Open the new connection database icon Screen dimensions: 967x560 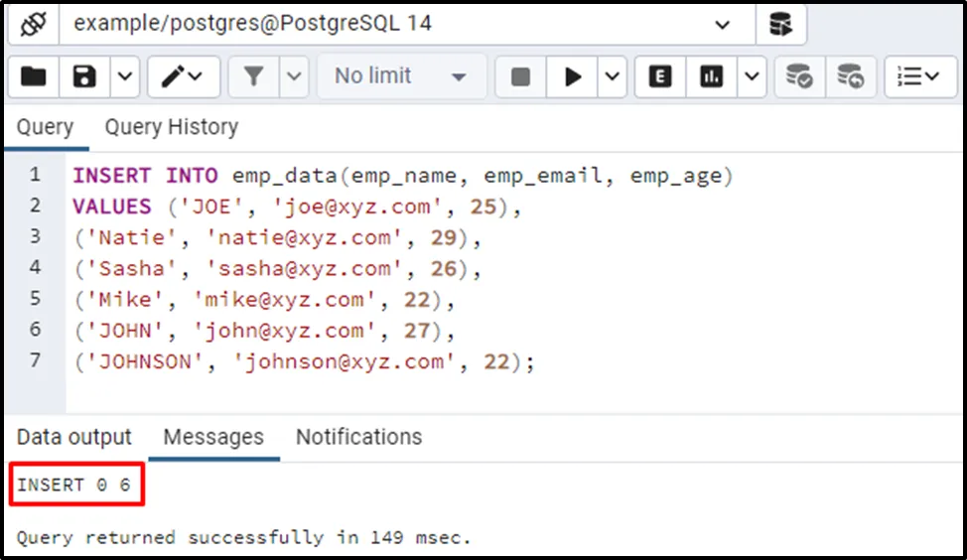coord(781,24)
